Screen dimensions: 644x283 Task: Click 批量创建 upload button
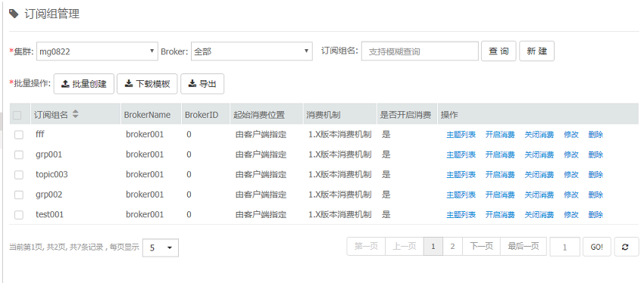coord(84,84)
